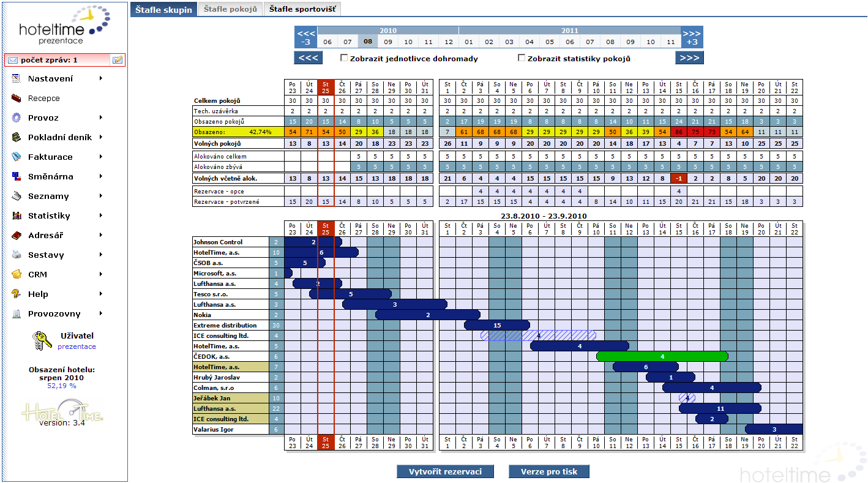Click the red -1 availability cell

(679, 179)
